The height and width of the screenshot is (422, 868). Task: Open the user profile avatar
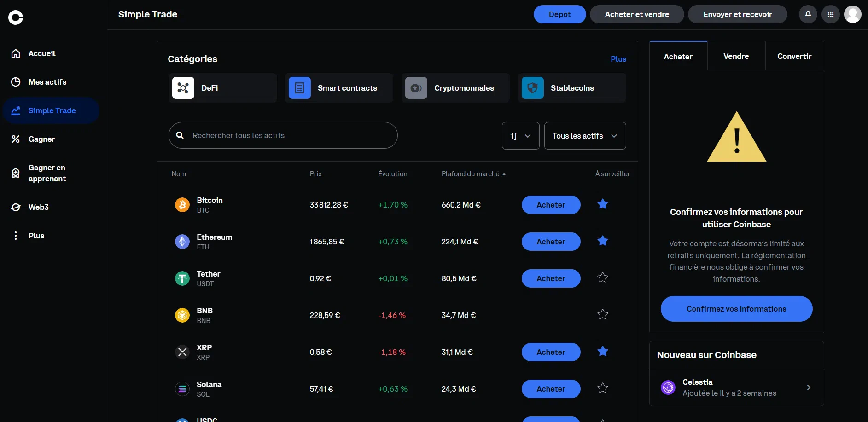pyautogui.click(x=852, y=14)
